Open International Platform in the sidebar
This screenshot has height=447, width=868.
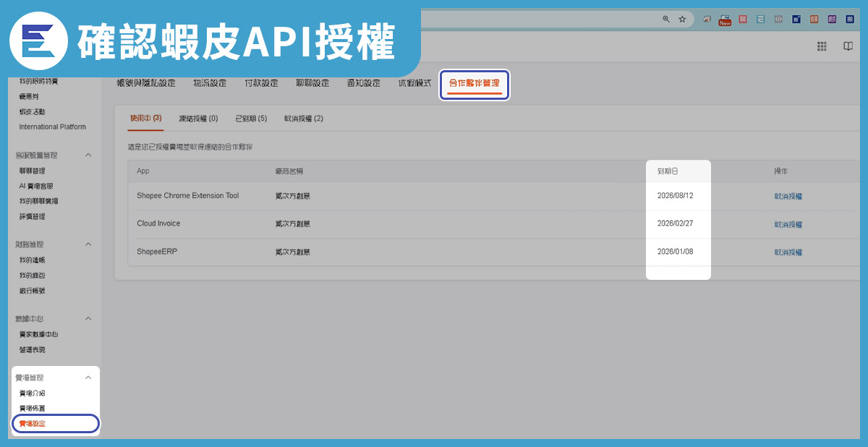coord(52,127)
